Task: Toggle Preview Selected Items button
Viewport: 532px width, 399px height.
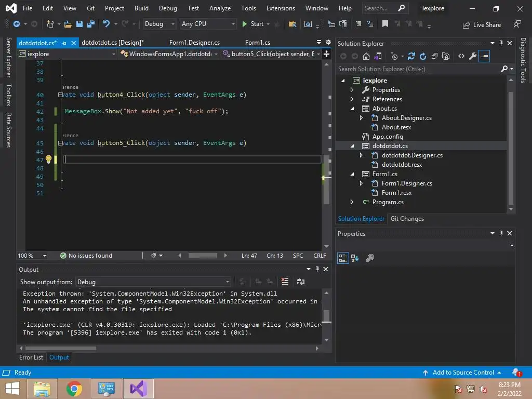Action: (484, 56)
